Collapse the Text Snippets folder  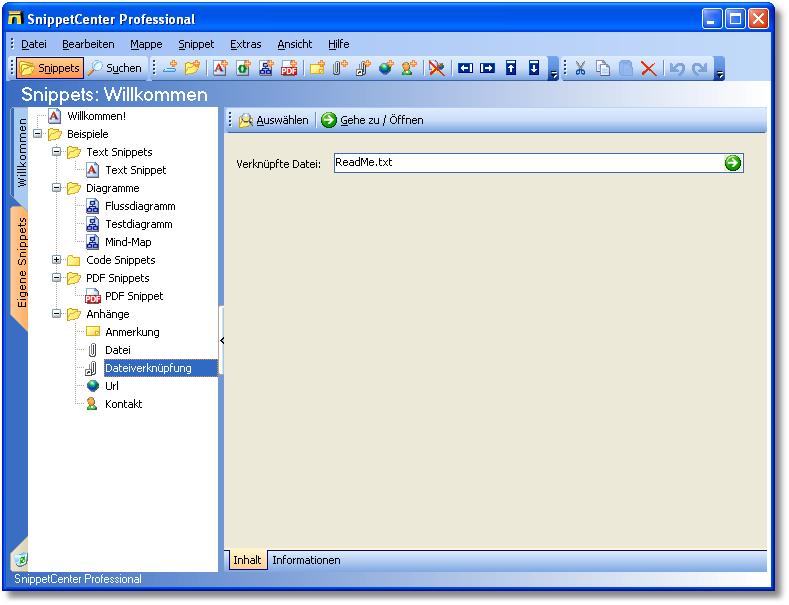(56, 152)
